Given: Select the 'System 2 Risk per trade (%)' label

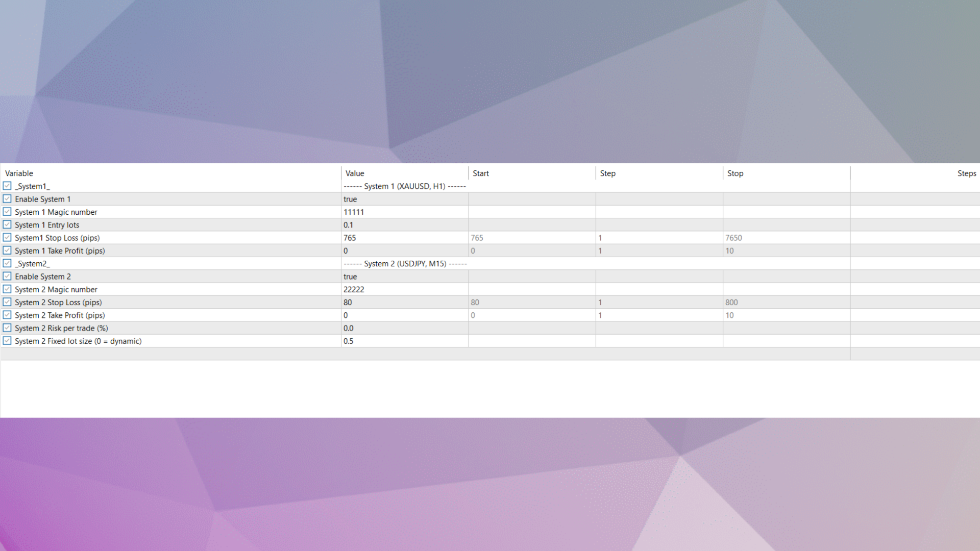Looking at the screenshot, I should click(x=61, y=328).
